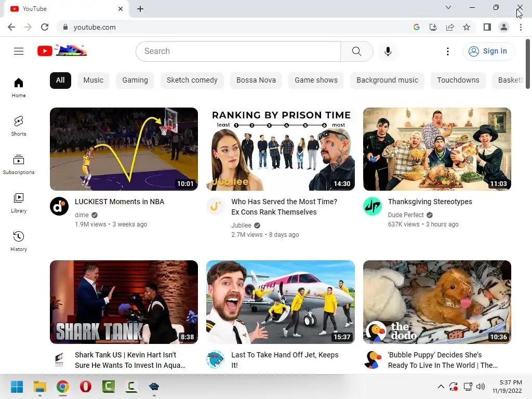Image resolution: width=532 pixels, height=399 pixels.
Task: Open volume control in system tray
Action: point(481,387)
